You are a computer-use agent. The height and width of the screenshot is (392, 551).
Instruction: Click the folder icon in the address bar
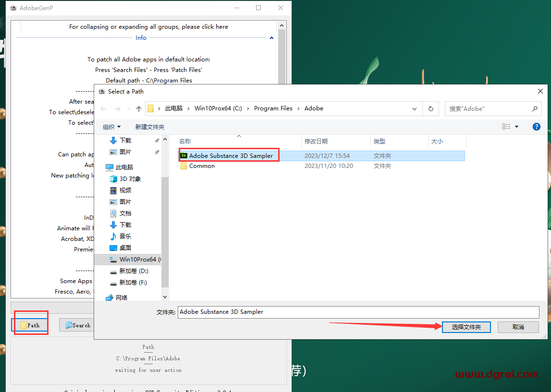pos(150,108)
